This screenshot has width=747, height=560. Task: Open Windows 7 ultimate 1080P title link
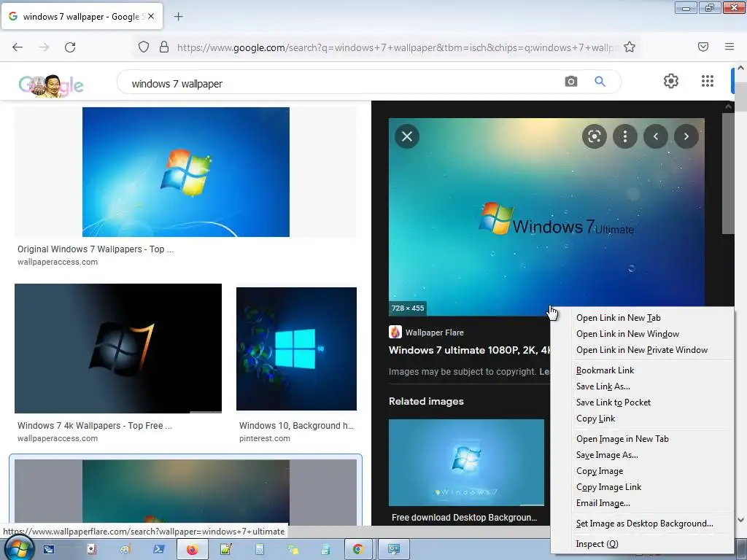click(x=470, y=350)
